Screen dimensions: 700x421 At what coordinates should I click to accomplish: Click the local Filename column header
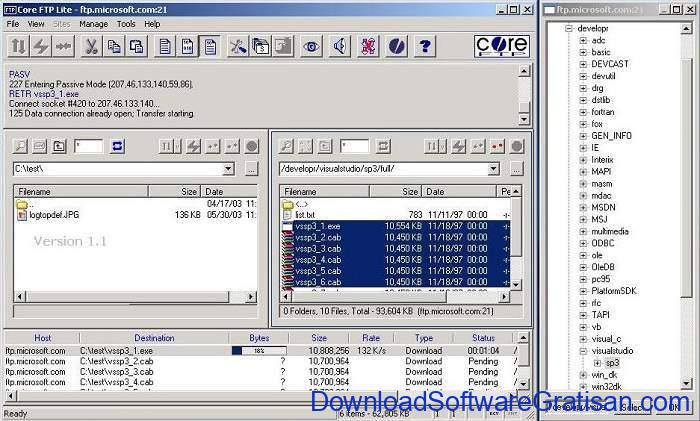81,192
